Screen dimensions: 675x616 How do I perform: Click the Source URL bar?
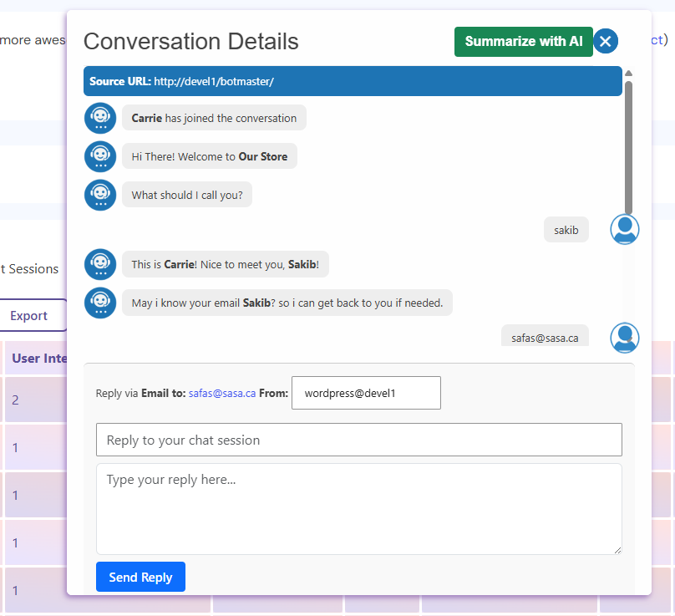click(353, 81)
